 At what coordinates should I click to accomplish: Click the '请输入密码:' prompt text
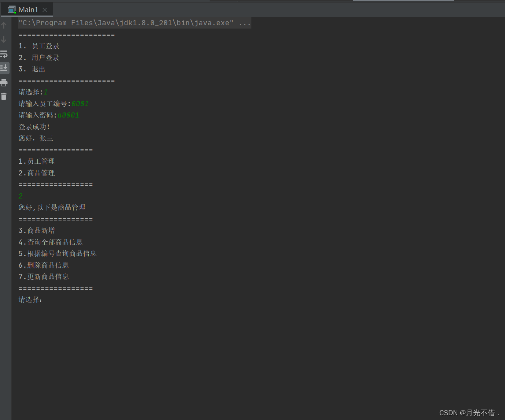coord(38,115)
